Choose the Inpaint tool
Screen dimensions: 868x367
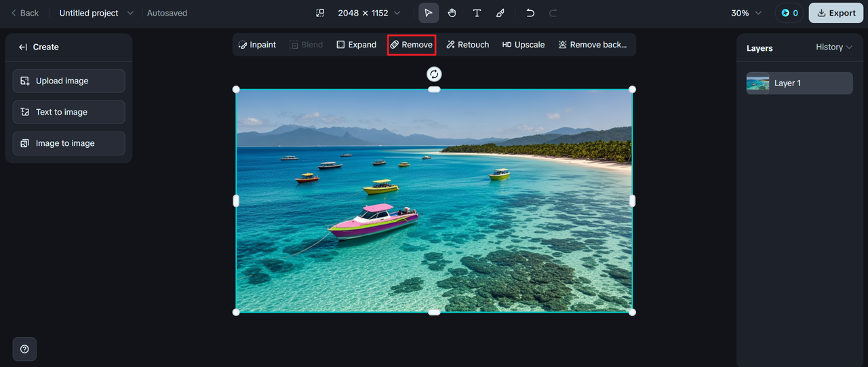pyautogui.click(x=257, y=45)
